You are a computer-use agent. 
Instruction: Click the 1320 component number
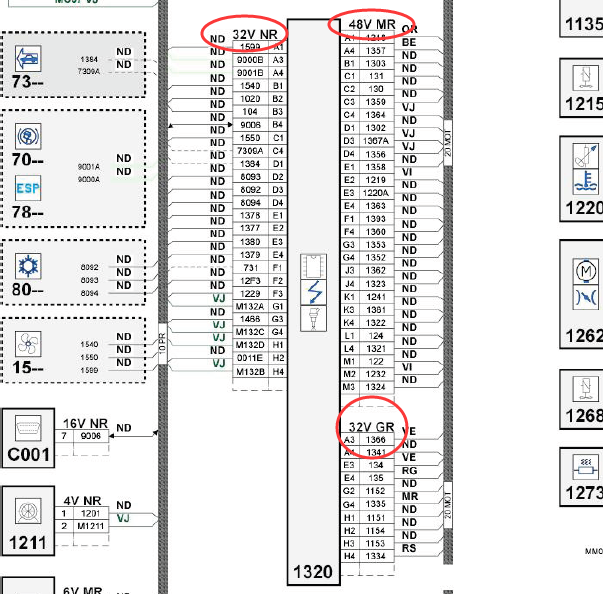(x=313, y=572)
